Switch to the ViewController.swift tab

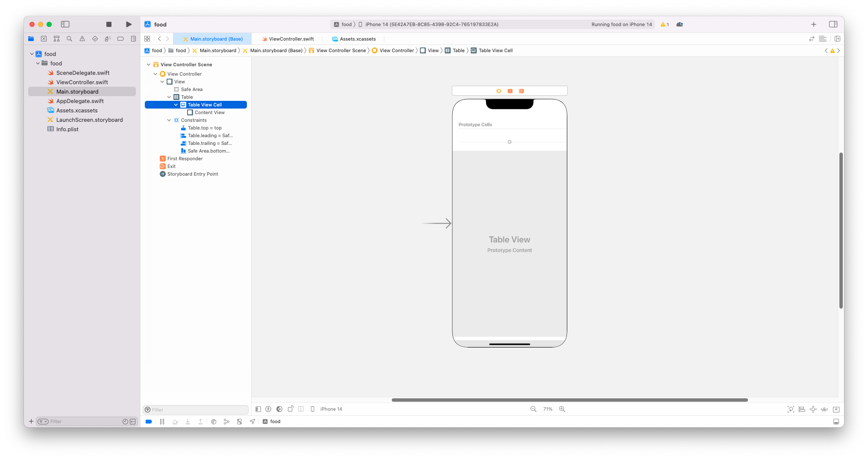coord(287,39)
